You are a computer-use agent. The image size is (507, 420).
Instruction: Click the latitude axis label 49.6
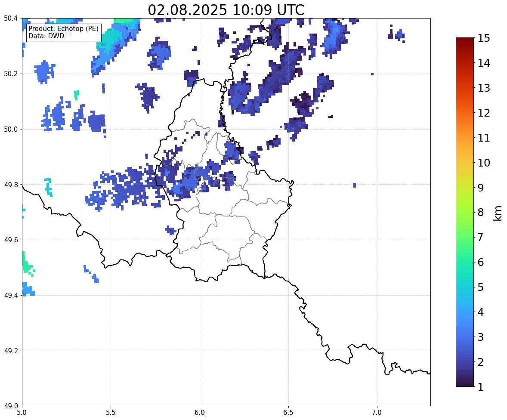pos(11,240)
